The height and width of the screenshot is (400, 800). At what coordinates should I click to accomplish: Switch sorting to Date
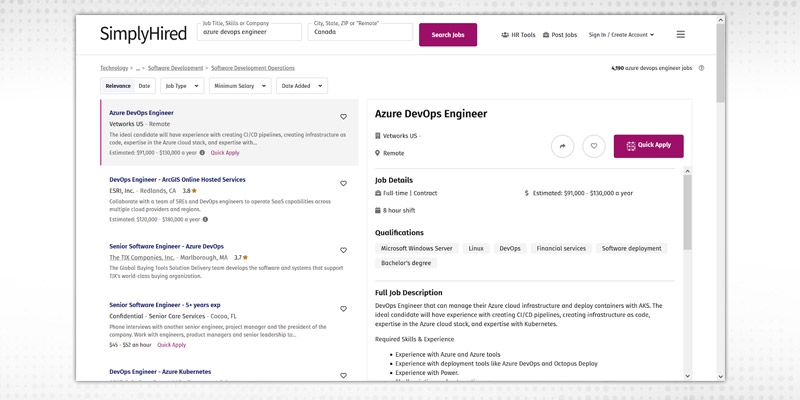pyautogui.click(x=145, y=86)
